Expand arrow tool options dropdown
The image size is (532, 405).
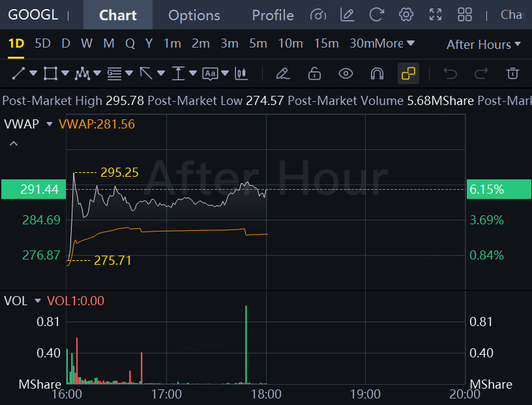[161, 72]
